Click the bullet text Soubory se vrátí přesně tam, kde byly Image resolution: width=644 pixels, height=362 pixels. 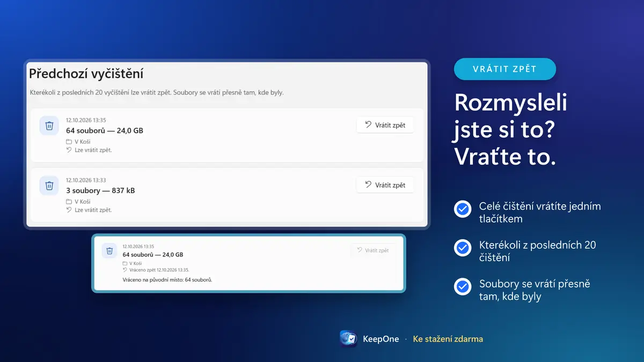click(535, 290)
